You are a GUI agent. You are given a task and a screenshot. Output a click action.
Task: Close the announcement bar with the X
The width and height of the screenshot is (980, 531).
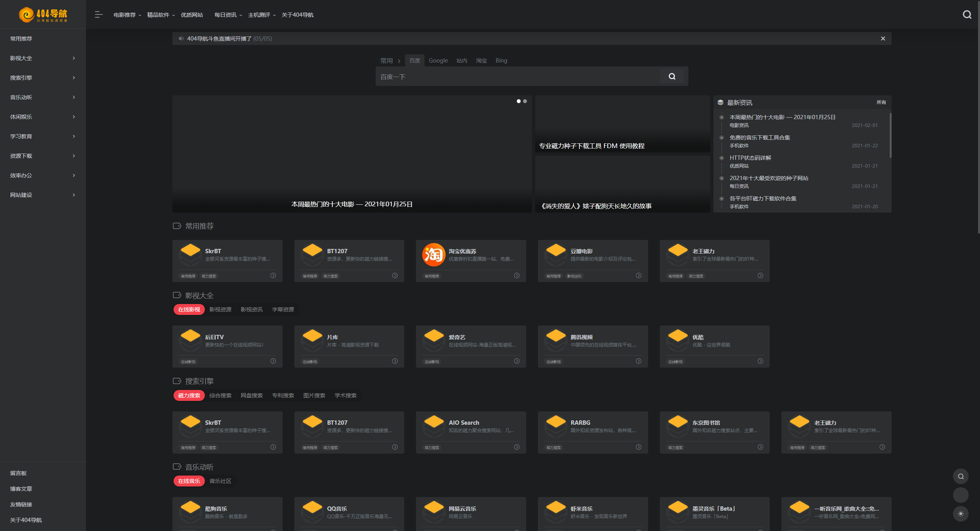(x=883, y=39)
